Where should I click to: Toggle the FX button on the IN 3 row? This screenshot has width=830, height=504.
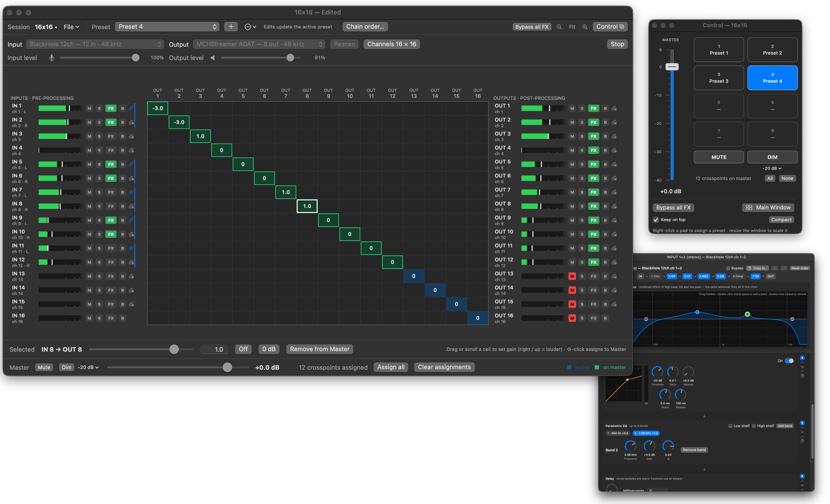click(x=111, y=136)
